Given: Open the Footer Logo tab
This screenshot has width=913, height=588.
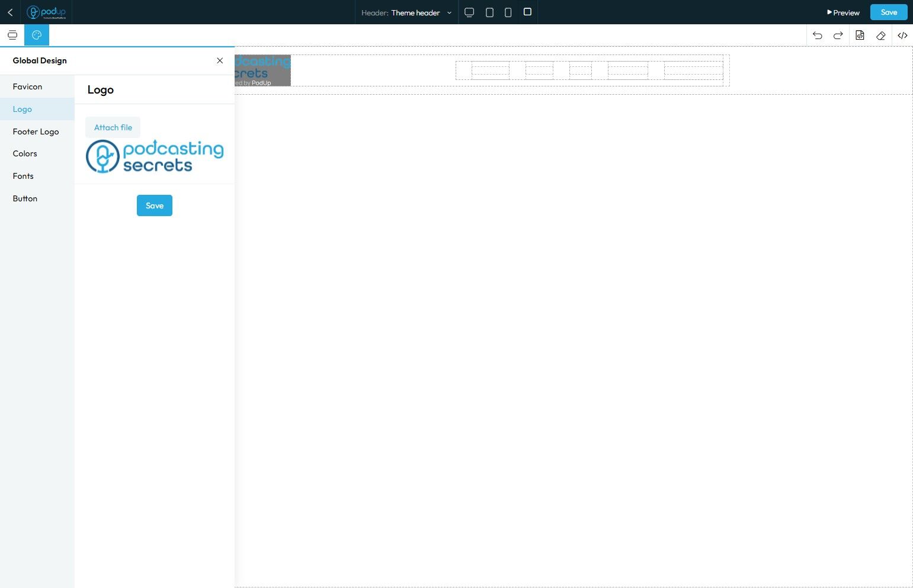Looking at the screenshot, I should 37,131.
